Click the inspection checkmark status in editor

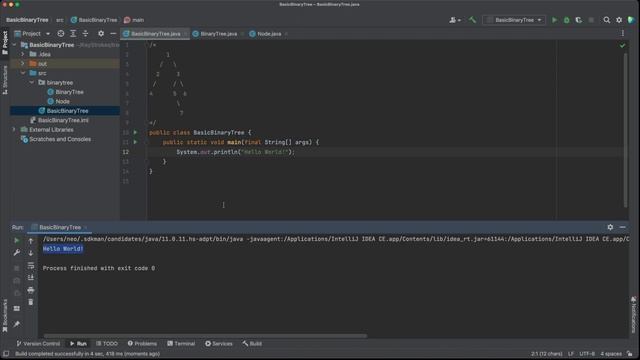[x=622, y=46]
